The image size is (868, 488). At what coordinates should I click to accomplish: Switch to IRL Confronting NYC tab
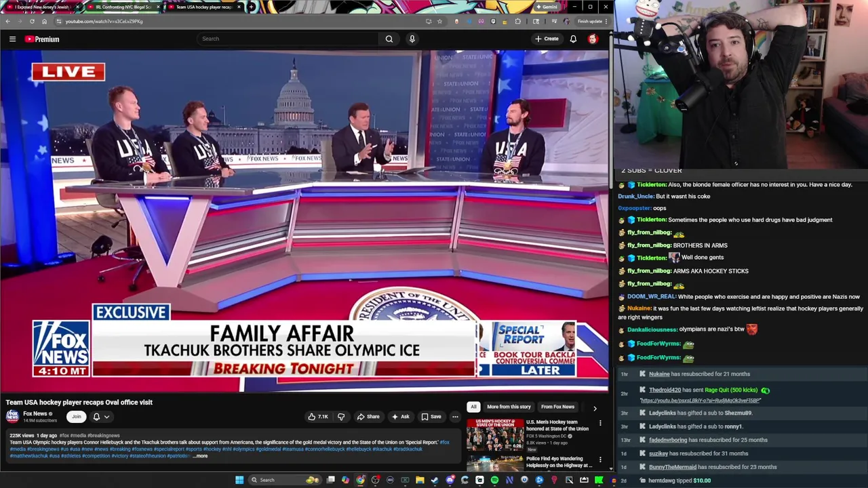click(x=123, y=7)
